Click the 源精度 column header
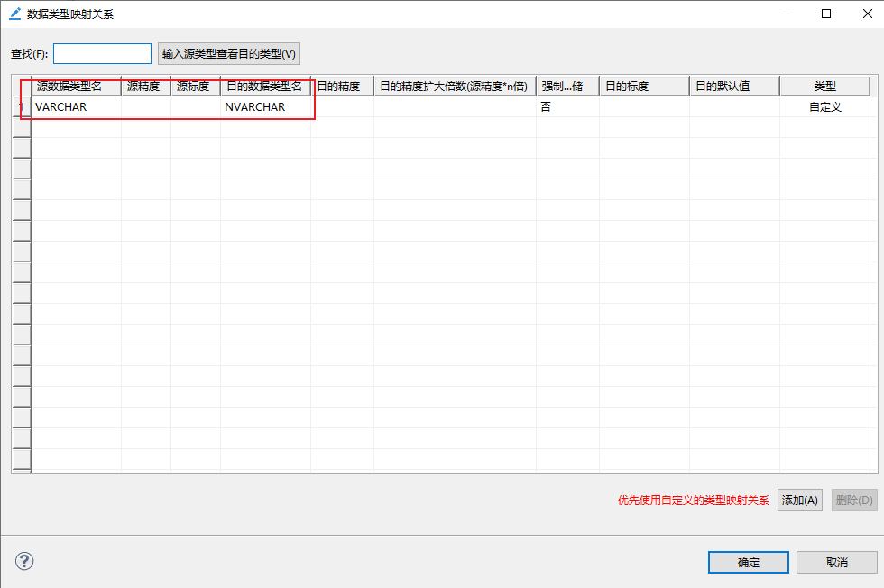This screenshot has width=884, height=588. pyautogui.click(x=146, y=87)
